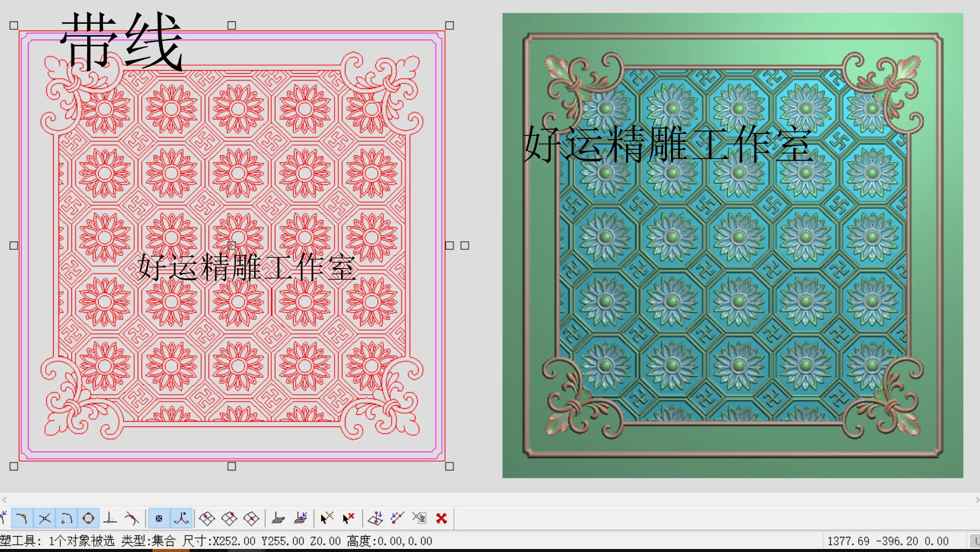The width and height of the screenshot is (980, 552).
Task: Select the perpendicular snap icon
Action: click(x=110, y=518)
